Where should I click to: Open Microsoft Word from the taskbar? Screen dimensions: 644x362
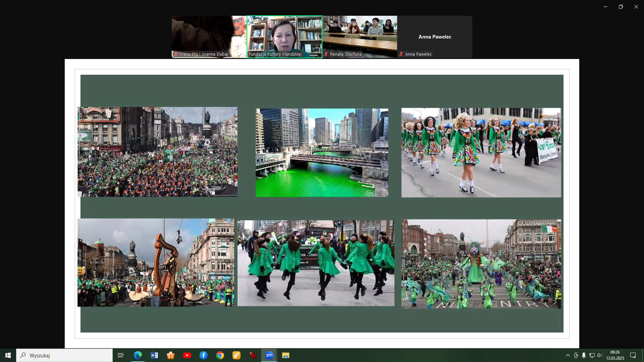click(154, 355)
